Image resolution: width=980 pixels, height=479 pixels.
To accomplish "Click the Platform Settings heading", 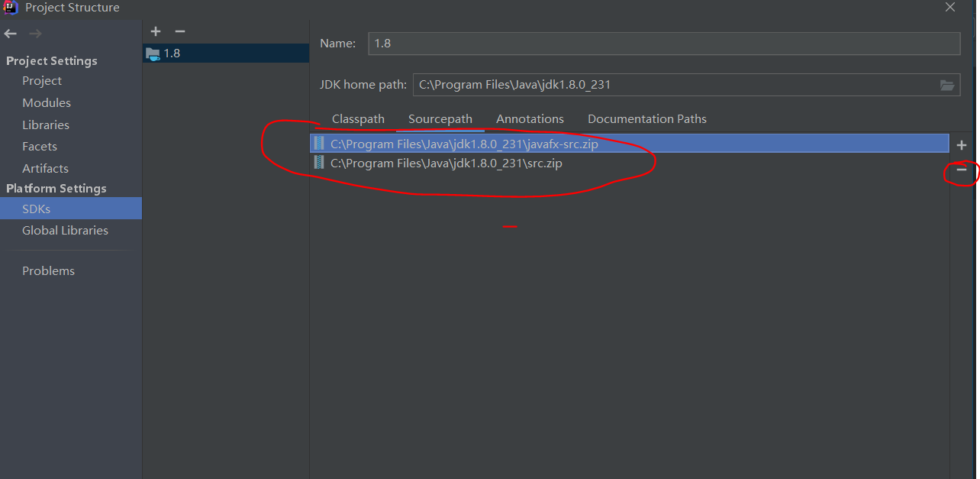I will tap(56, 189).
